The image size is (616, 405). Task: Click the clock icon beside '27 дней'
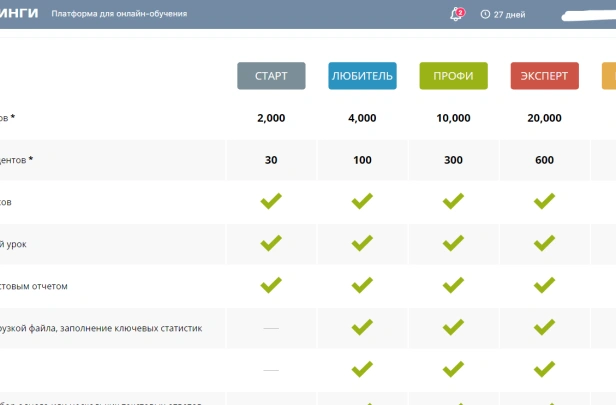point(485,14)
